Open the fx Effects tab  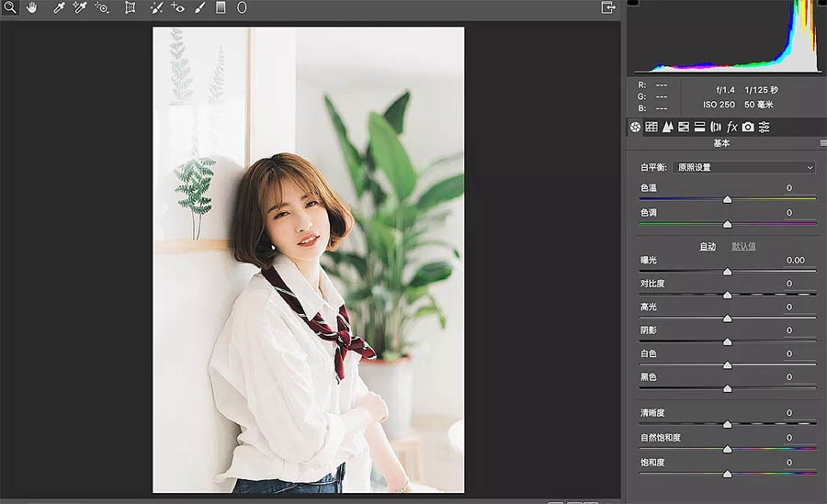point(731,127)
